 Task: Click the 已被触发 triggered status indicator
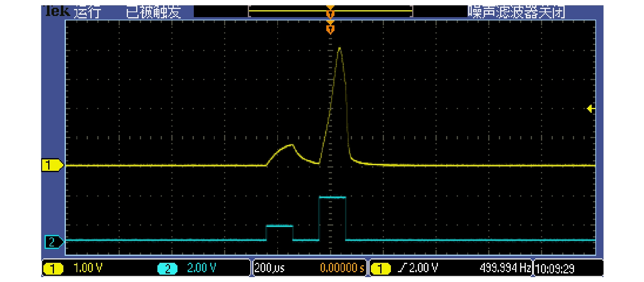153,12
